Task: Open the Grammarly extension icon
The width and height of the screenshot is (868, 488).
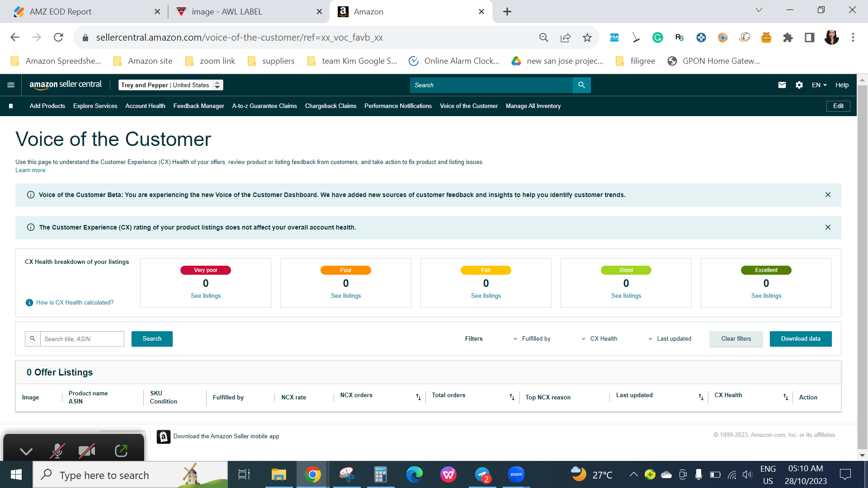Action: tap(658, 38)
